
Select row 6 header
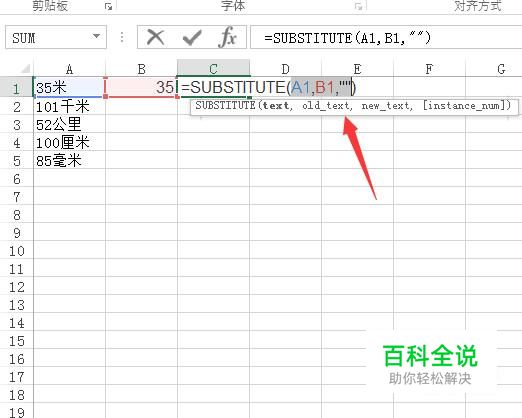coord(16,179)
